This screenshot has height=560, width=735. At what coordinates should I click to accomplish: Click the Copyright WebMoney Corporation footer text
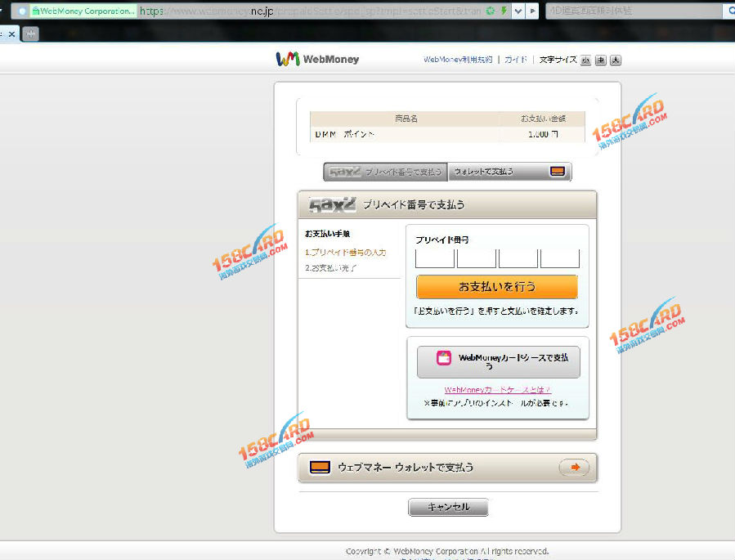pyautogui.click(x=447, y=551)
